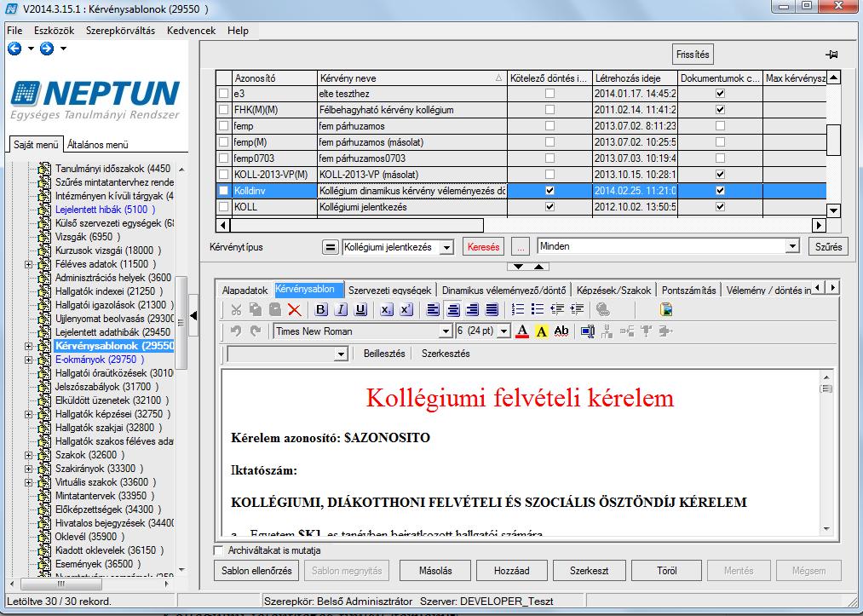
Task: Click the Redo arrow icon
Action: pos(256,331)
